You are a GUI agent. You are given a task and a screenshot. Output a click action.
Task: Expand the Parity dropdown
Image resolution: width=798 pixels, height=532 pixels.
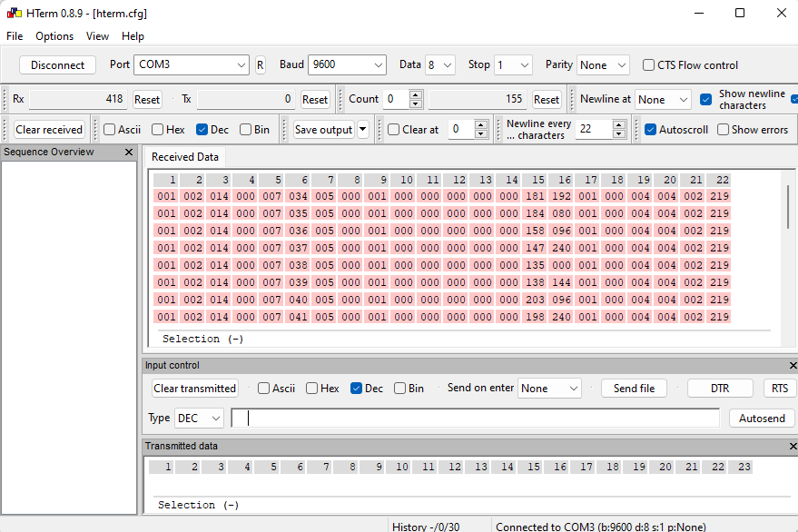[x=603, y=65]
